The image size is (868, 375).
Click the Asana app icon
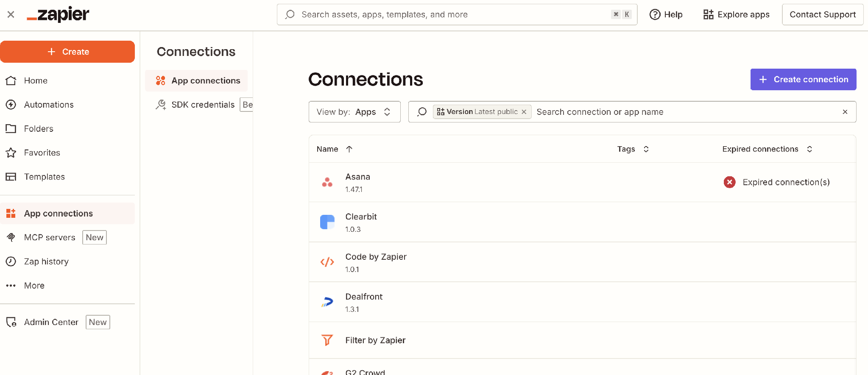(327, 182)
